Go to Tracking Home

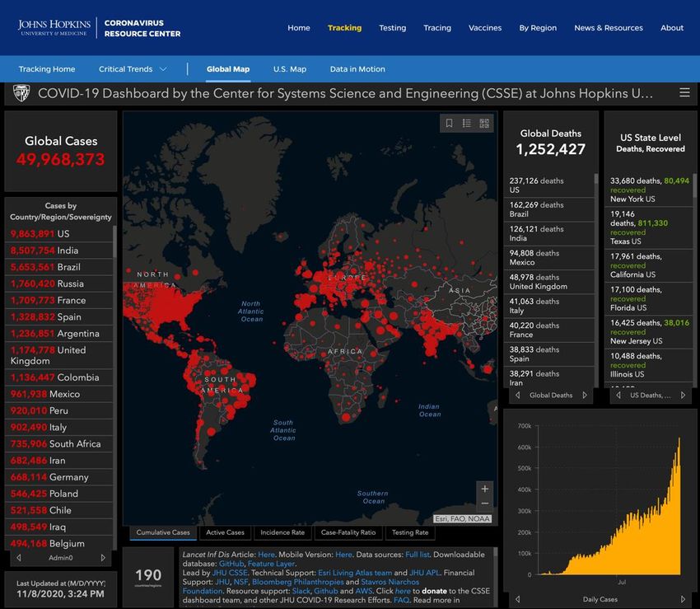click(x=47, y=68)
